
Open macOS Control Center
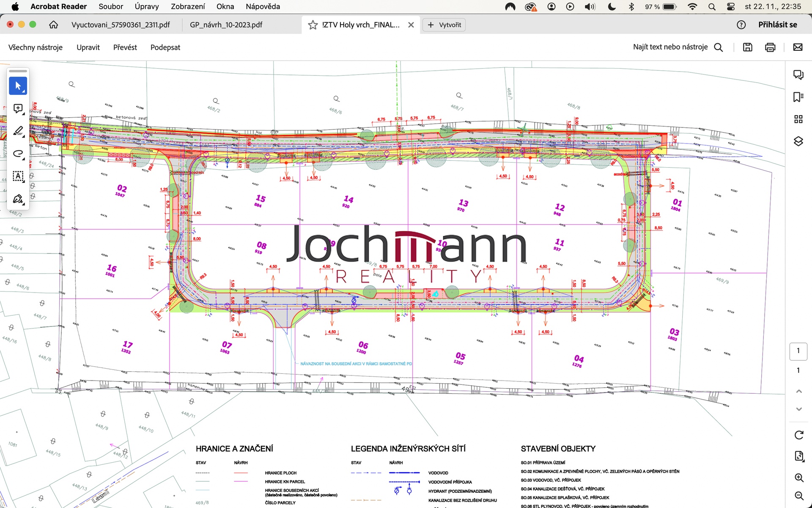coord(731,6)
